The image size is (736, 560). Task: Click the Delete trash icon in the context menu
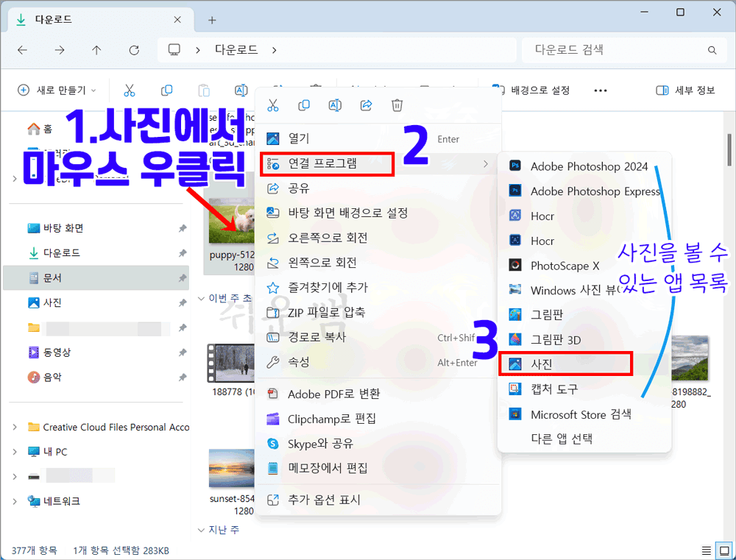(x=397, y=105)
